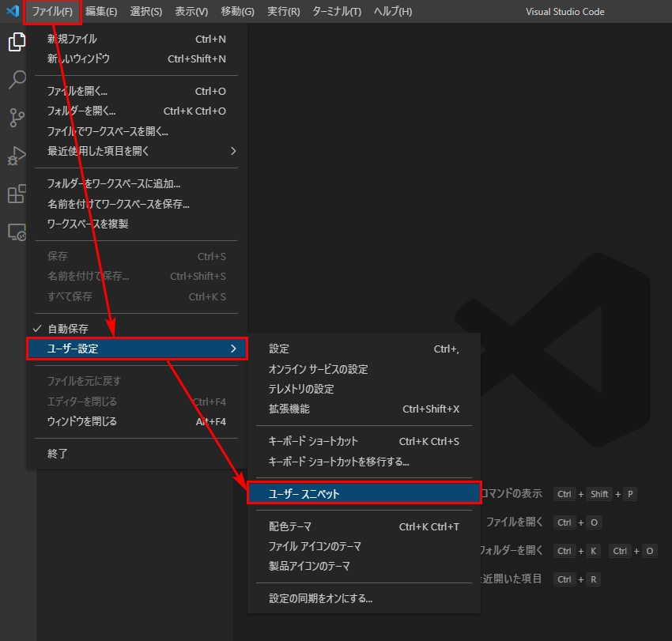672x641 pixels.
Task: Choose 名前を付けてワークスペースを保存... entry
Action: tap(136, 204)
